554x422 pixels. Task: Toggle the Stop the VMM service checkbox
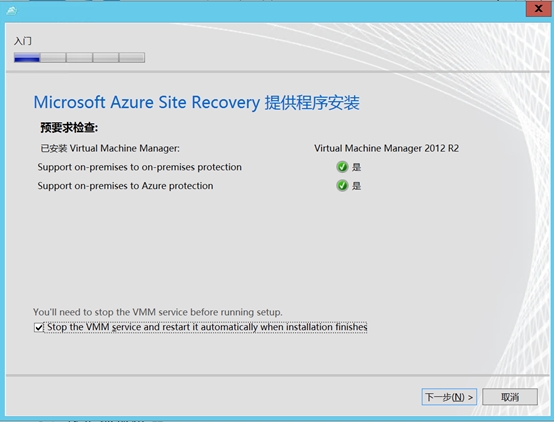(39, 328)
